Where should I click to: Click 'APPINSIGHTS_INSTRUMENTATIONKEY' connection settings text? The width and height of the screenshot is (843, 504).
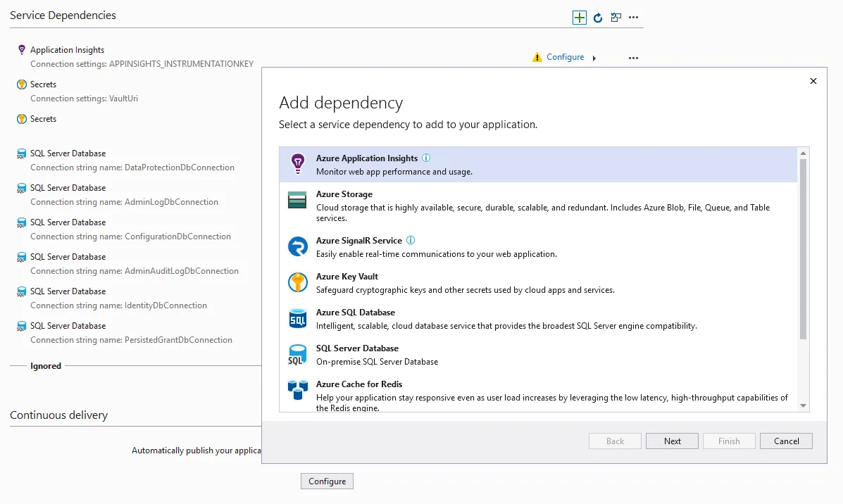[181, 64]
